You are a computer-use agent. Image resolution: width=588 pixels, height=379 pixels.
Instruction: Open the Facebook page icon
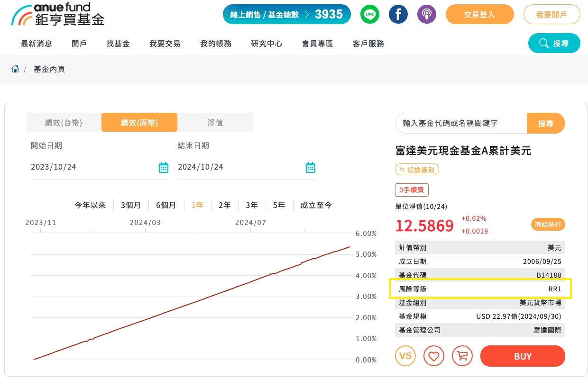point(398,14)
